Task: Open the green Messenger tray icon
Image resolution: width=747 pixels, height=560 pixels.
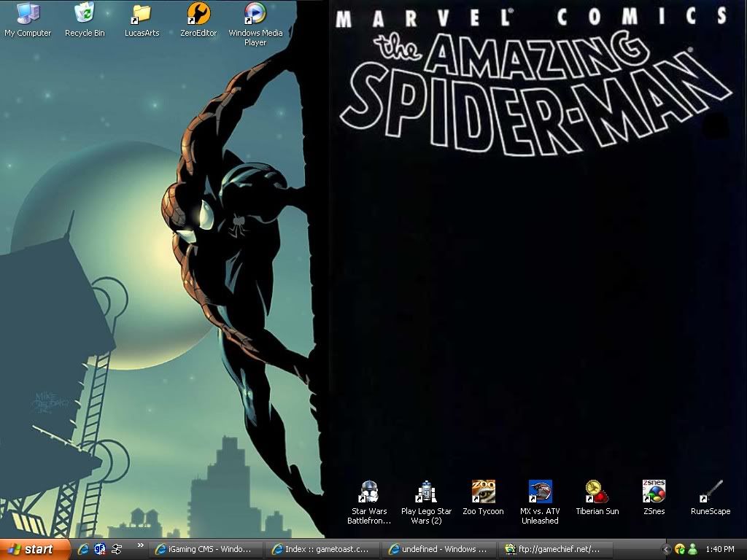Action: (693, 550)
